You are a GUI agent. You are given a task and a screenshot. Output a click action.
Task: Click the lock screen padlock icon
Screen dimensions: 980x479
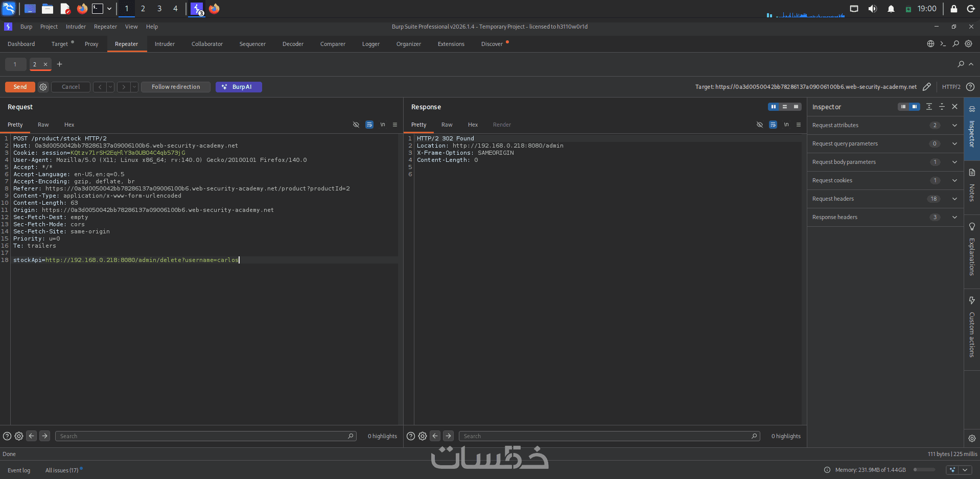click(953, 9)
